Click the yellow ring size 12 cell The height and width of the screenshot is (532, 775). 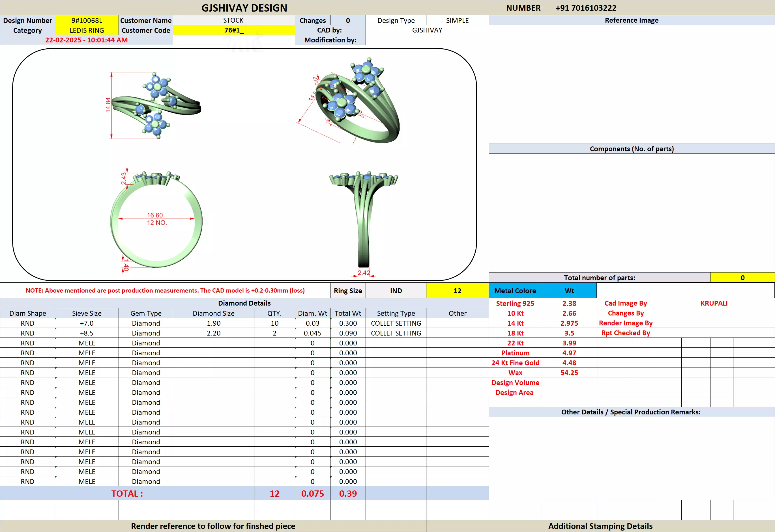[x=457, y=291]
